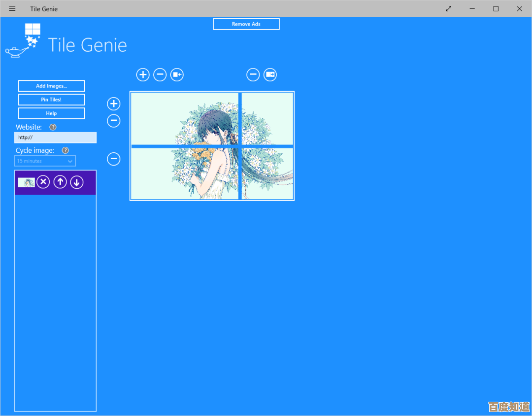Image resolution: width=532 pixels, height=416 pixels.
Task: Focus the Website http:// input field
Action: pos(56,138)
